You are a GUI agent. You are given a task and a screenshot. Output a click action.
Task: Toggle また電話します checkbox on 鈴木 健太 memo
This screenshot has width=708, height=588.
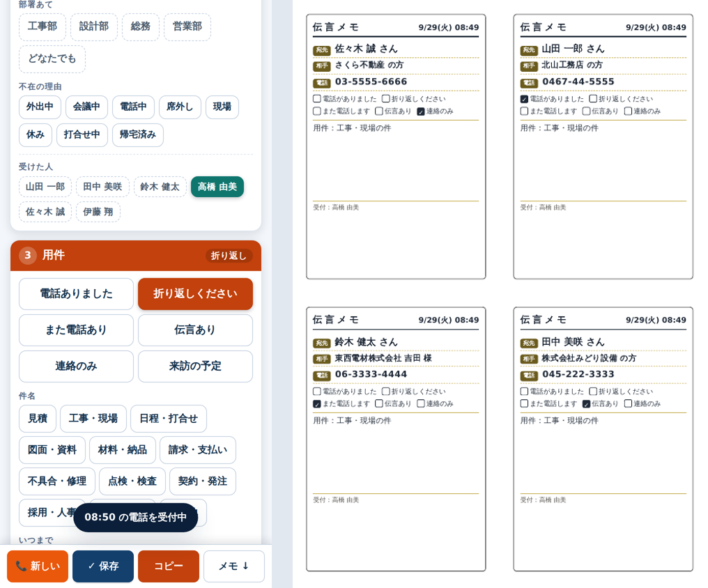pyautogui.click(x=317, y=404)
